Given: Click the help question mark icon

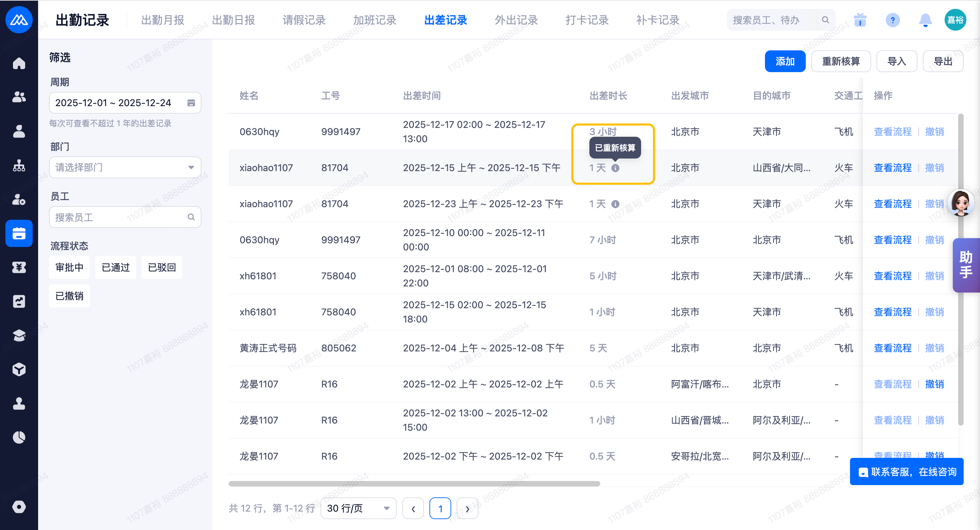Looking at the screenshot, I should (x=892, y=20).
